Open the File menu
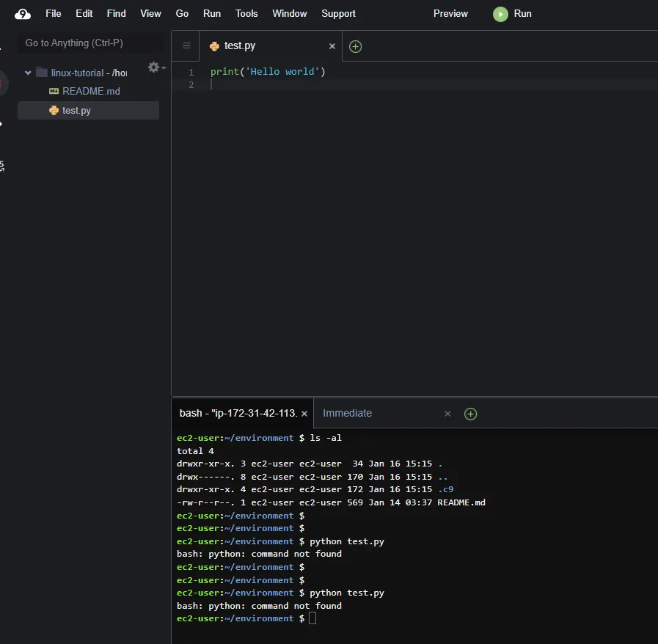The height and width of the screenshot is (644, 658). (x=54, y=13)
